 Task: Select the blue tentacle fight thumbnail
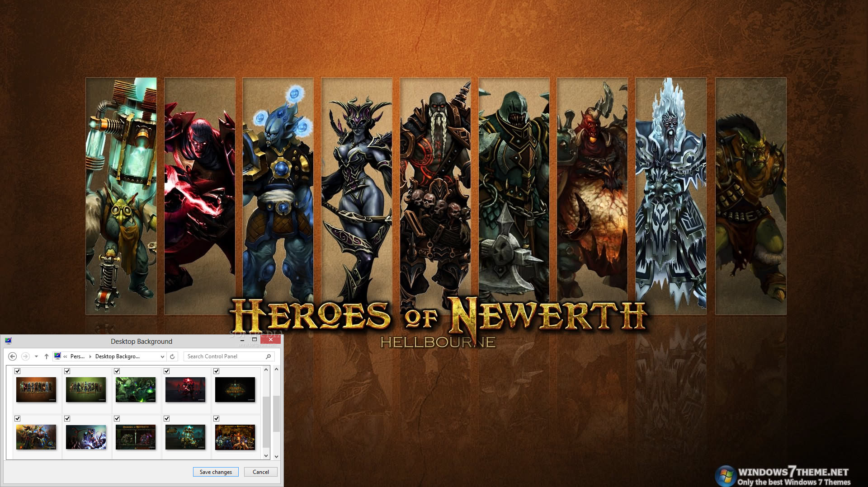[x=86, y=437]
